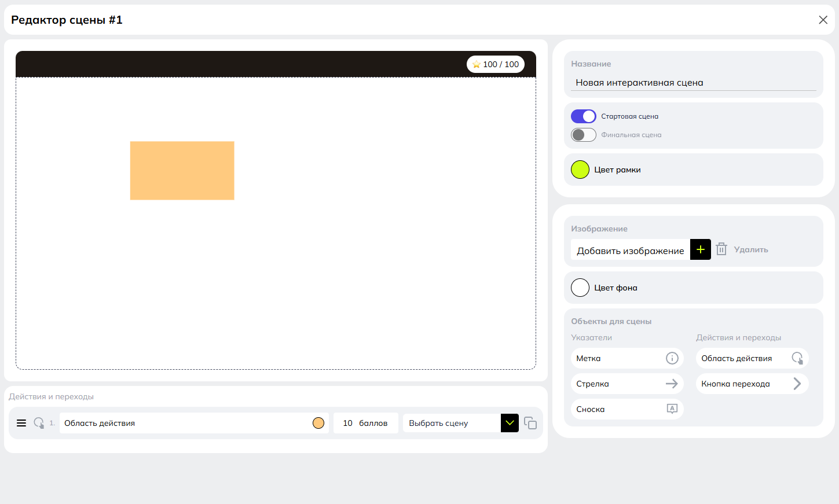Click the plus icon to add image
Screen dimensions: 839x504
pyautogui.click(x=700, y=249)
